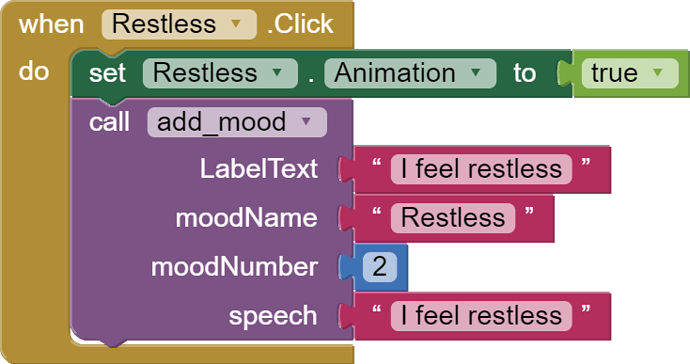Open the Restless component dropdown in event block

[179, 24]
